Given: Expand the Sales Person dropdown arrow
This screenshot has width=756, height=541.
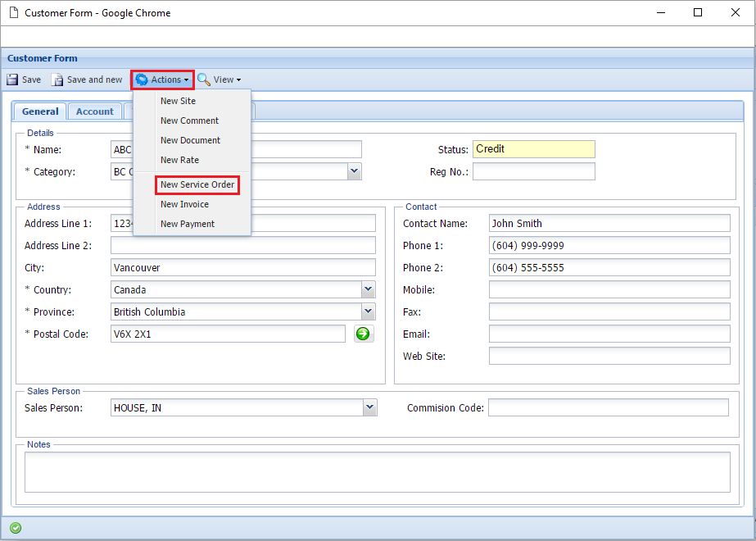Looking at the screenshot, I should [x=369, y=408].
